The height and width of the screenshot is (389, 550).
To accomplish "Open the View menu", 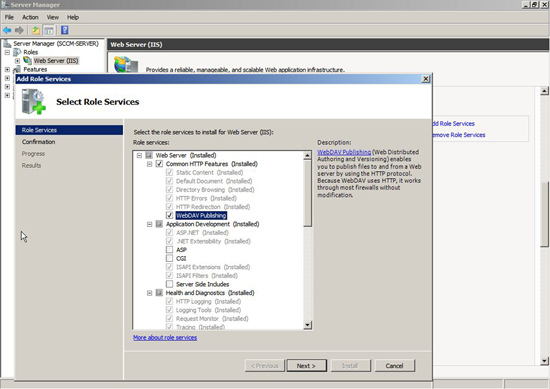I will click(x=53, y=17).
